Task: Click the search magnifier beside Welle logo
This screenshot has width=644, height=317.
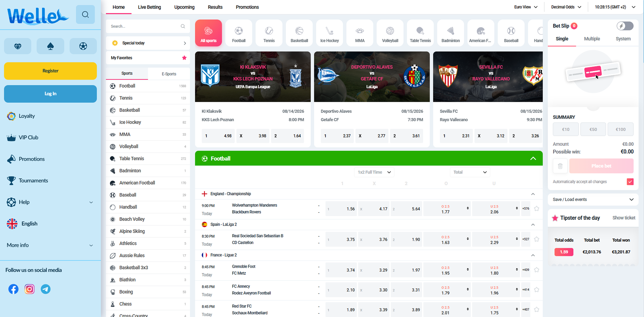Action: 85,14
